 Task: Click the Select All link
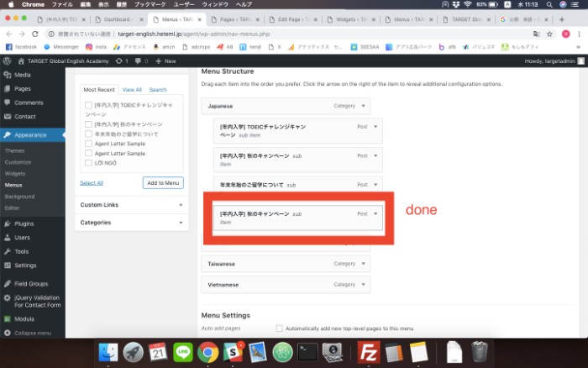point(92,182)
